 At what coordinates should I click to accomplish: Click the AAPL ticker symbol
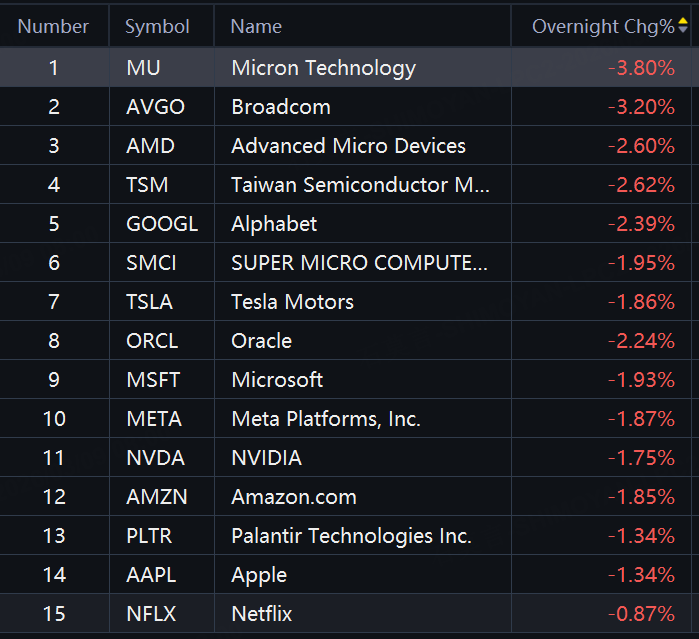pos(150,575)
